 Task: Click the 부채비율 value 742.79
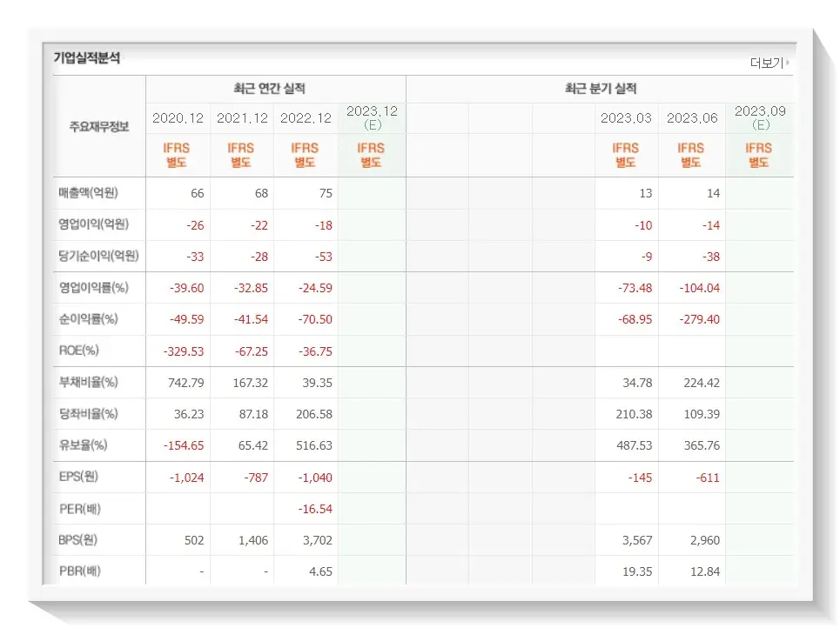pyautogui.click(x=186, y=383)
